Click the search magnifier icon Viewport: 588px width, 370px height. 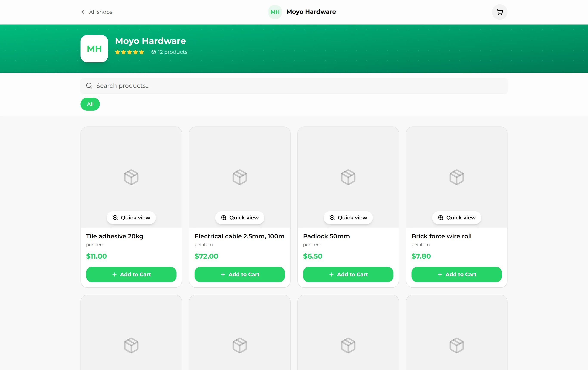(x=89, y=86)
